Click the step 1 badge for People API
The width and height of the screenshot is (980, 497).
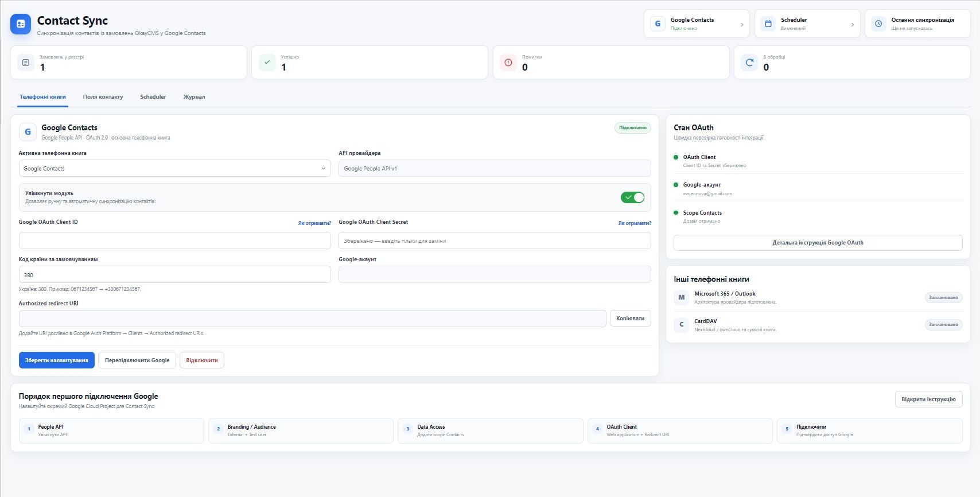29,429
